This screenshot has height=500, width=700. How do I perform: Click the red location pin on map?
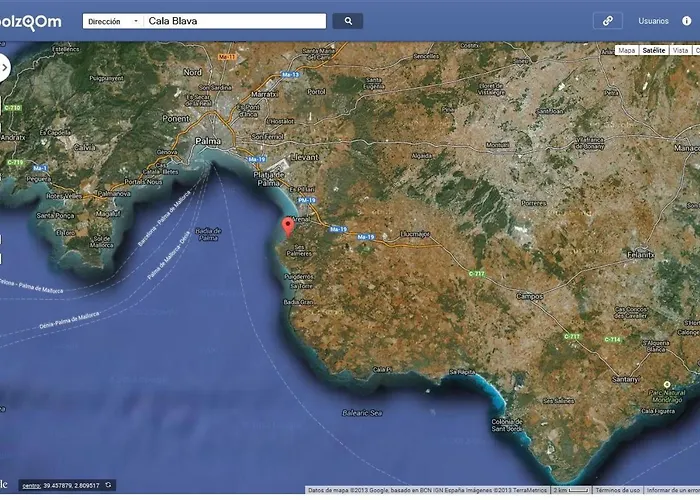click(288, 226)
